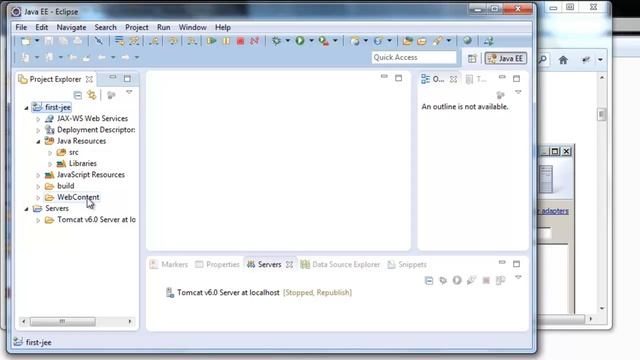640x360 pixels.
Task: Open the Edit menu
Action: click(42, 27)
